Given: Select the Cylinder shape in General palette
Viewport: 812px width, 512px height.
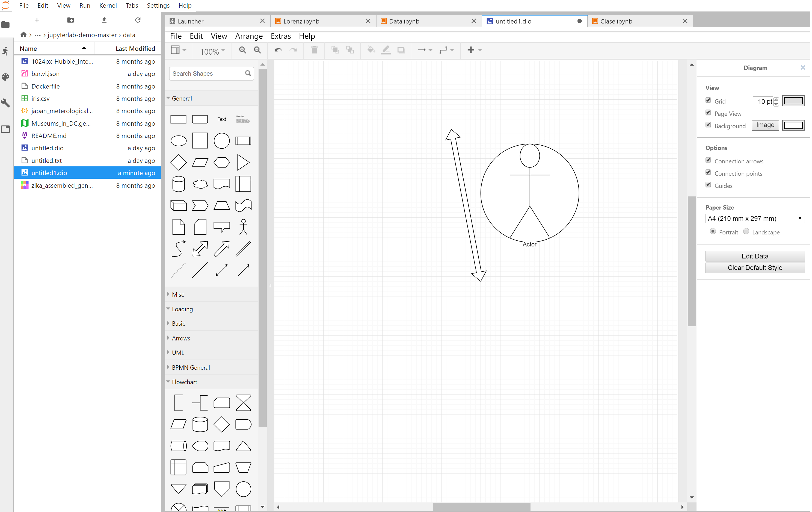Looking at the screenshot, I should click(x=178, y=184).
